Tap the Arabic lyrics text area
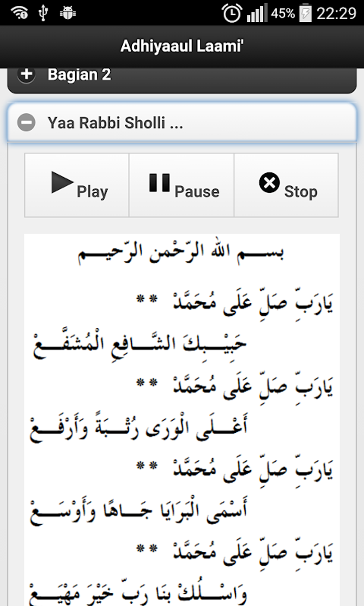 tap(181, 393)
